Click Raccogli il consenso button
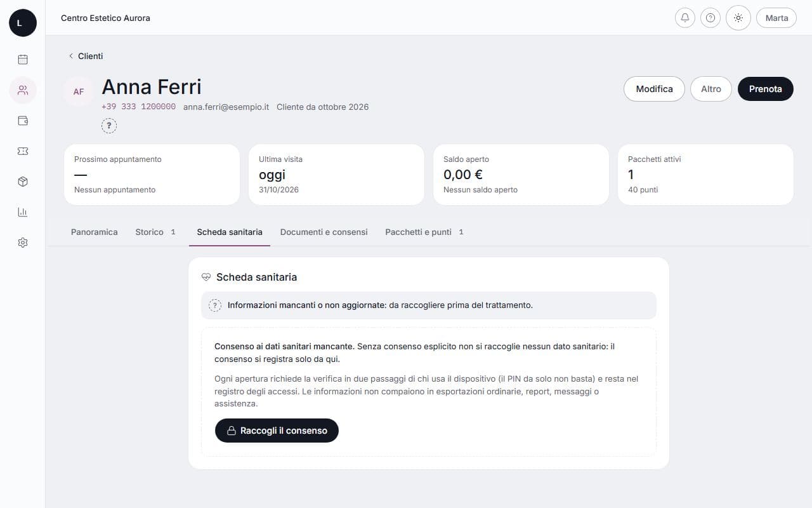The image size is (812, 508). [x=277, y=431]
